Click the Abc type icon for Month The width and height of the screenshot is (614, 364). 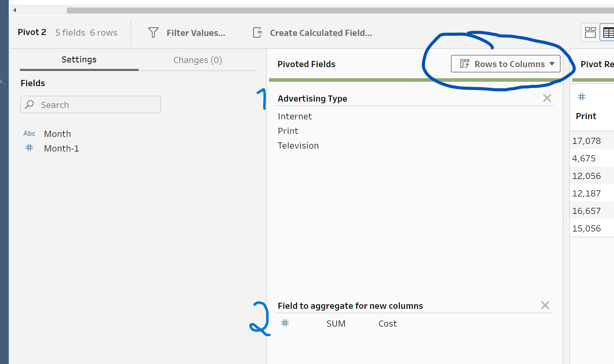click(x=29, y=133)
